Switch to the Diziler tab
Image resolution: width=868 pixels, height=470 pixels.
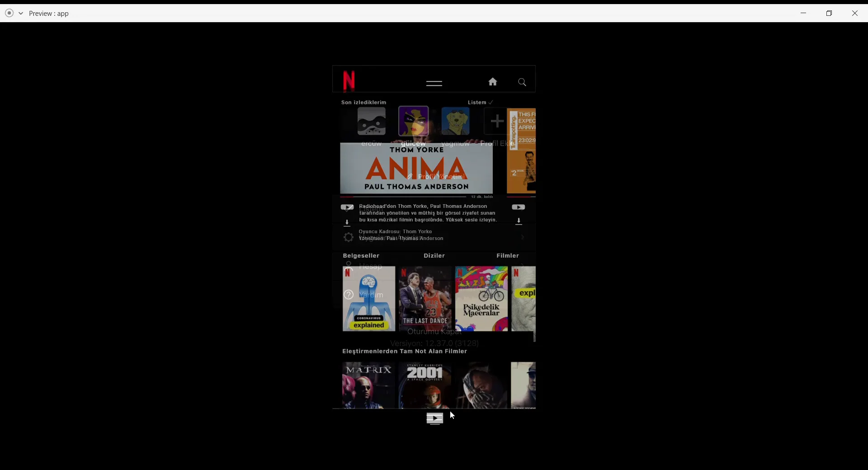point(434,256)
